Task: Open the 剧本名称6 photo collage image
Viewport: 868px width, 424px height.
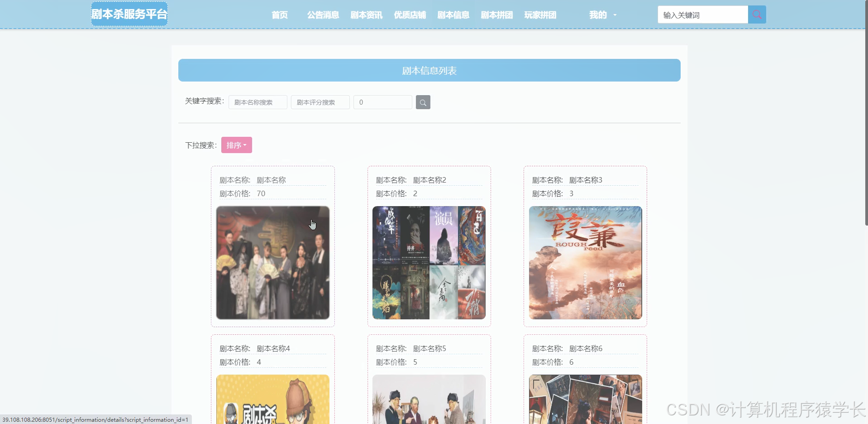Action: coord(585,399)
